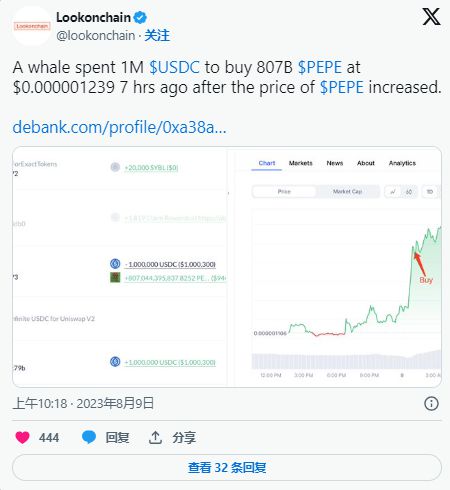Image resolution: width=450 pixels, height=490 pixels.
Task: Click 查看 32 条回复 button
Action: (227, 467)
